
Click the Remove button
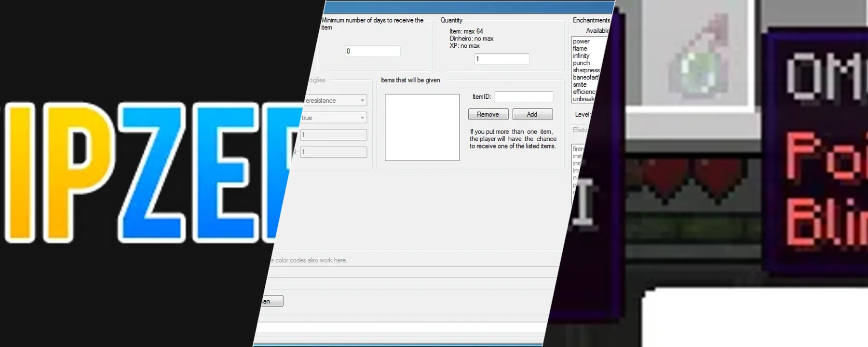(x=488, y=114)
